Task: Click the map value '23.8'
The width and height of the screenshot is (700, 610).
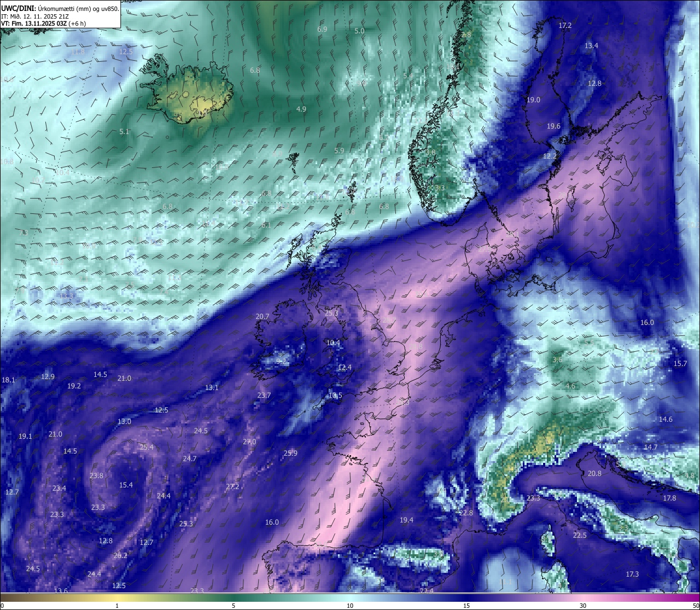Action: point(96,476)
